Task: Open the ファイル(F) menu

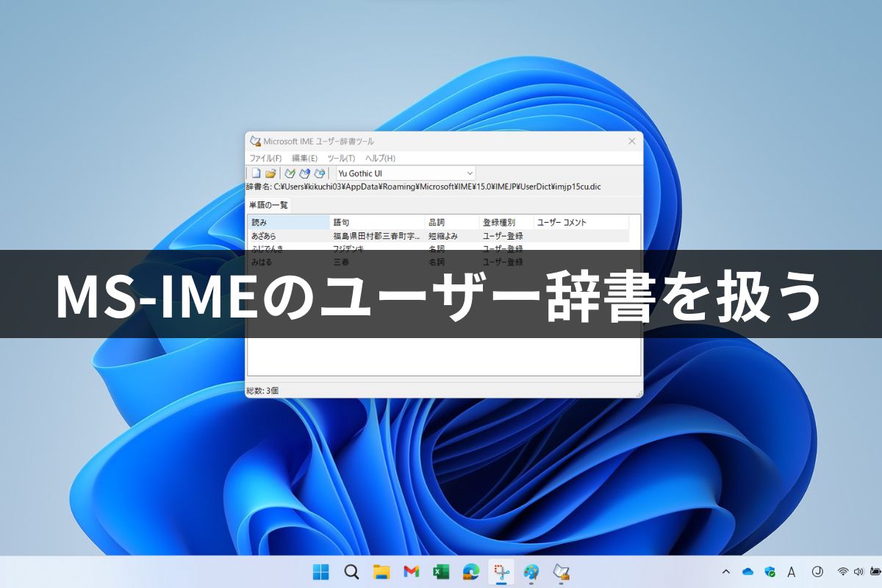Action: [266, 158]
